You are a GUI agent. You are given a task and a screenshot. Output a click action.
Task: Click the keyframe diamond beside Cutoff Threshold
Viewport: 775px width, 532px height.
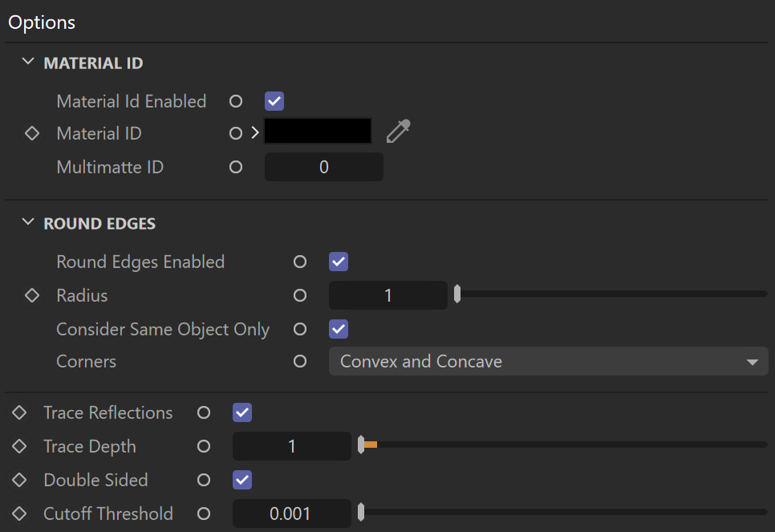[x=19, y=514]
